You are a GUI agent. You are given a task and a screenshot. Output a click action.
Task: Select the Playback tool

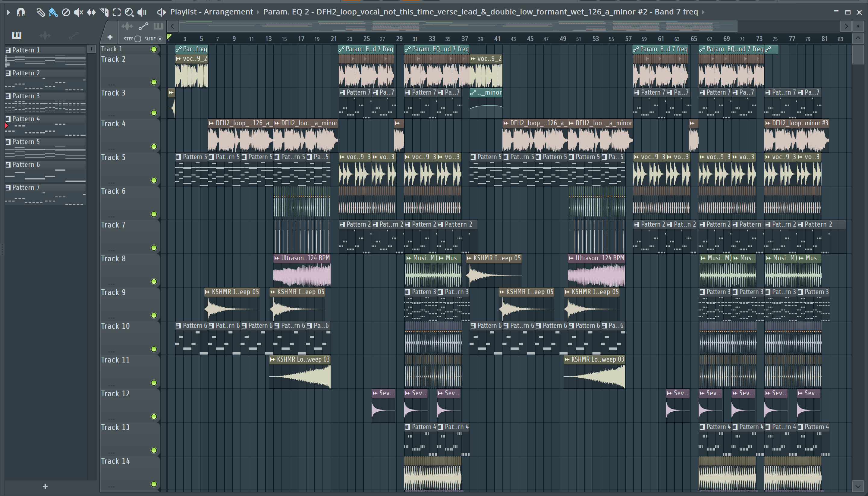142,13
